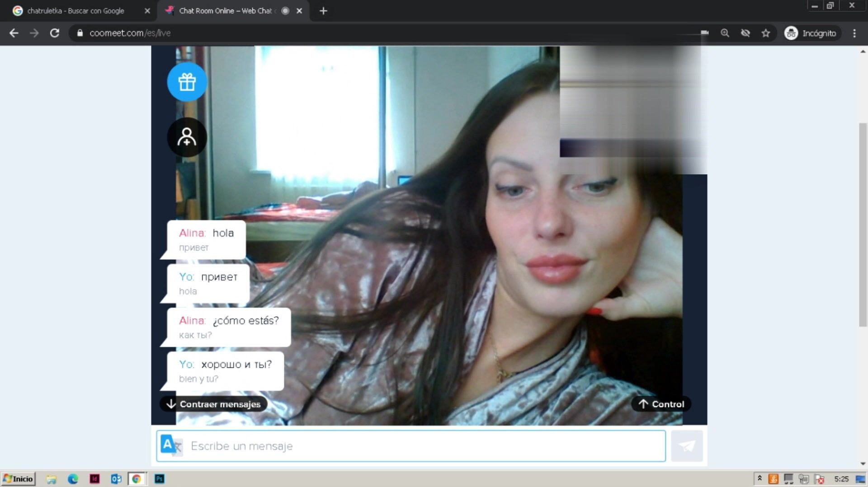Click the vertical scrollbar thumb
868x487 pixels.
[x=863, y=225]
